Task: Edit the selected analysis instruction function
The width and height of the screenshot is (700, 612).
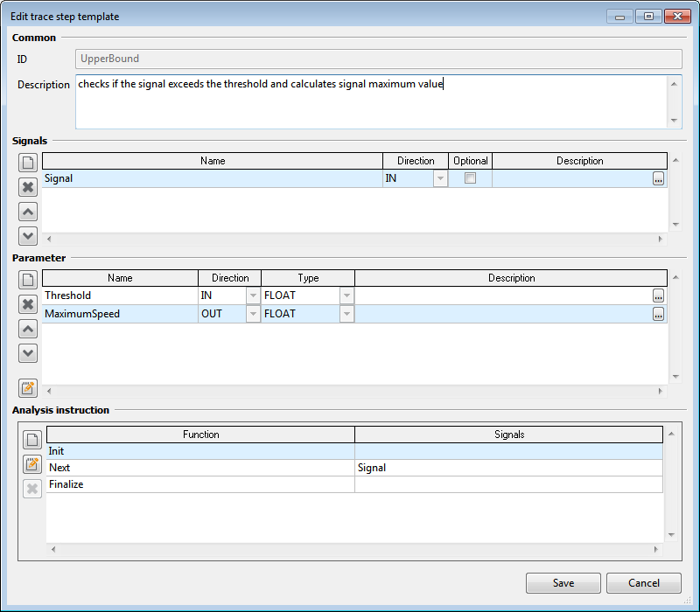Action: tap(32, 464)
